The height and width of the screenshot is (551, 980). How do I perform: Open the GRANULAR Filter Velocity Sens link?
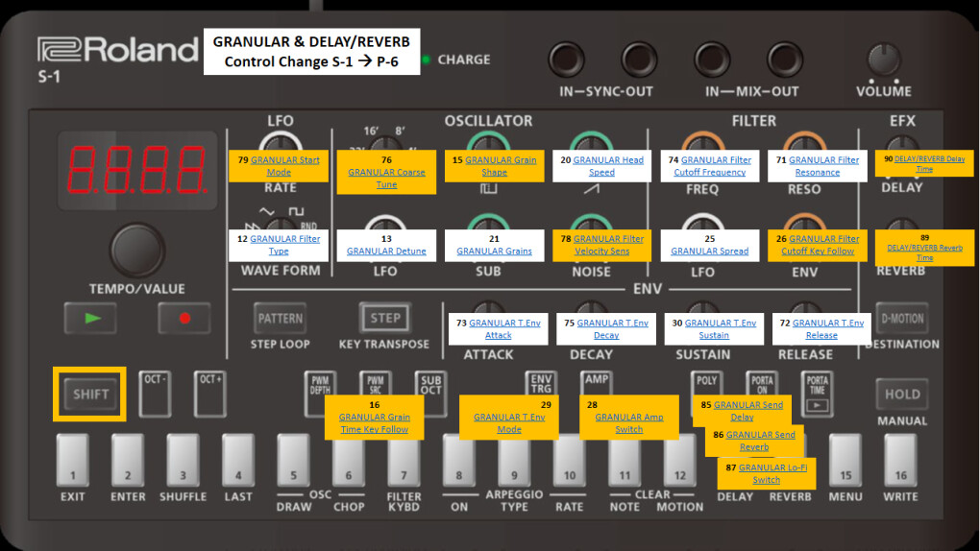(607, 245)
